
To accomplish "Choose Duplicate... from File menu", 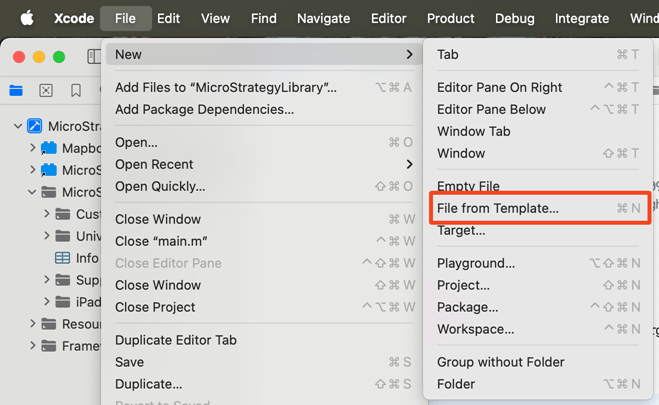I will tap(264, 384).
